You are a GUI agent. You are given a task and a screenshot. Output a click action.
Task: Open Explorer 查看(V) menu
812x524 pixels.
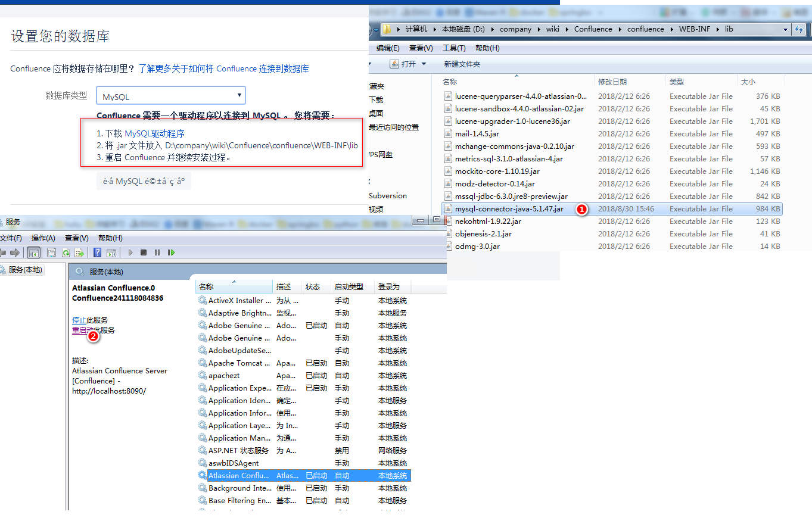[x=421, y=48]
